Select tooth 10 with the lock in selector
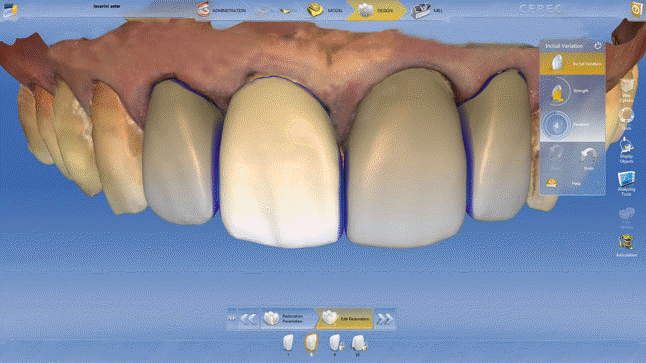646x363 pixels. click(x=359, y=344)
